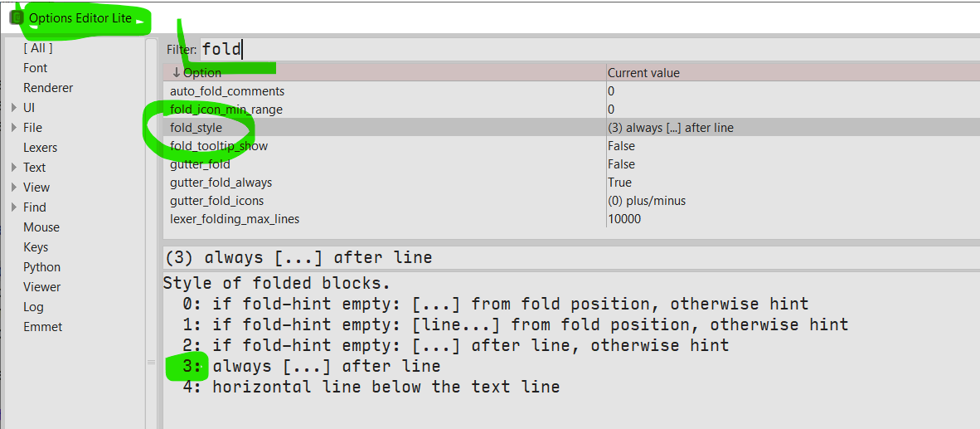This screenshot has height=429, width=980.
Task: Click the fold_style current value cell
Action: coord(670,128)
